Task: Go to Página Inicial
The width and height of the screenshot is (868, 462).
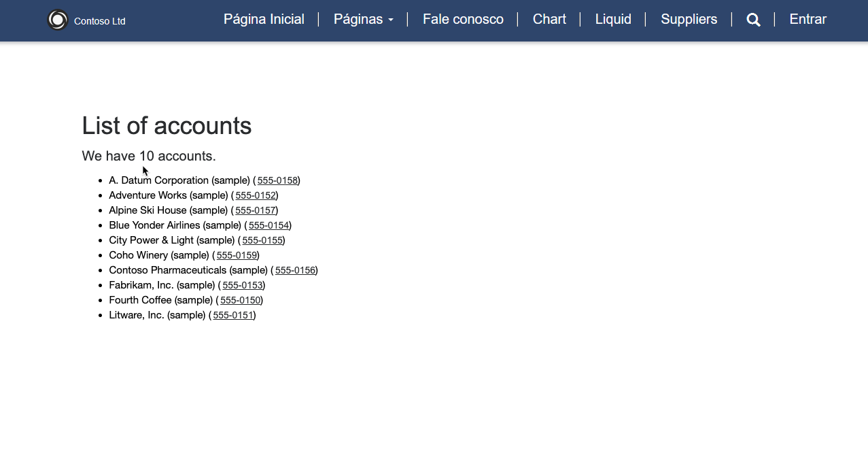Action: [264, 20]
